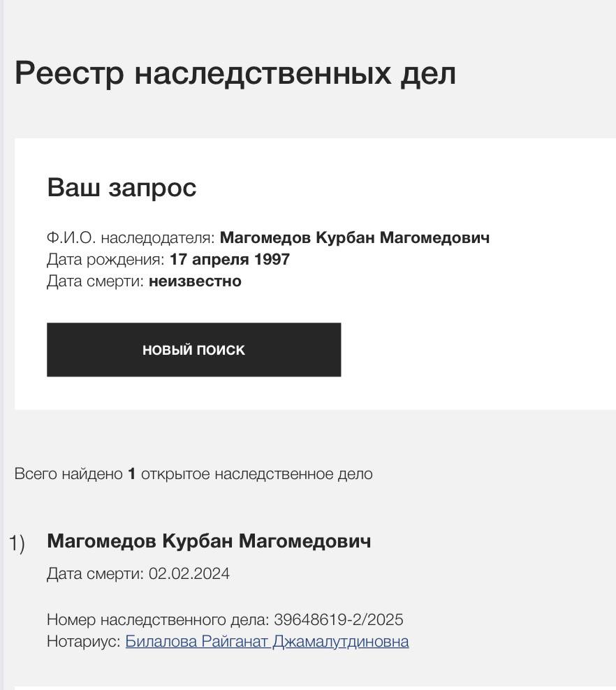Click the Нотариус label
Viewport: 616px width, 690px height.
tap(84, 641)
